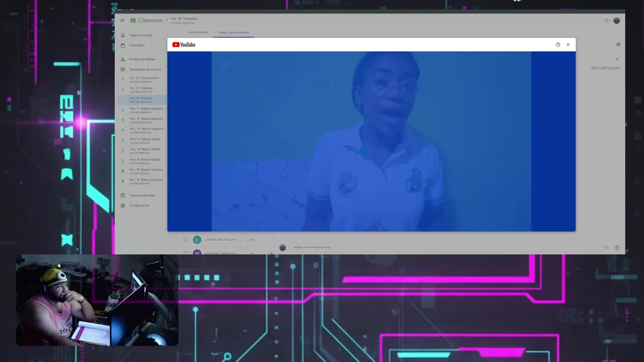
Task: Click the green Classroom logo icon
Action: tap(133, 21)
